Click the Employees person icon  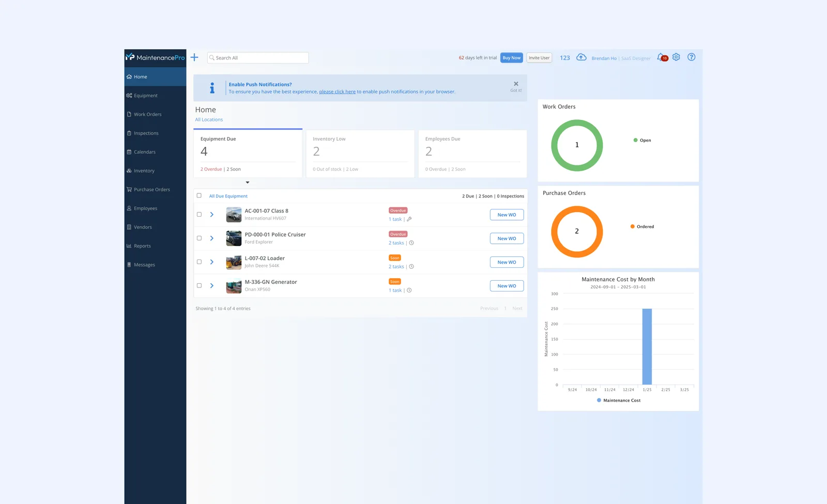pos(129,208)
